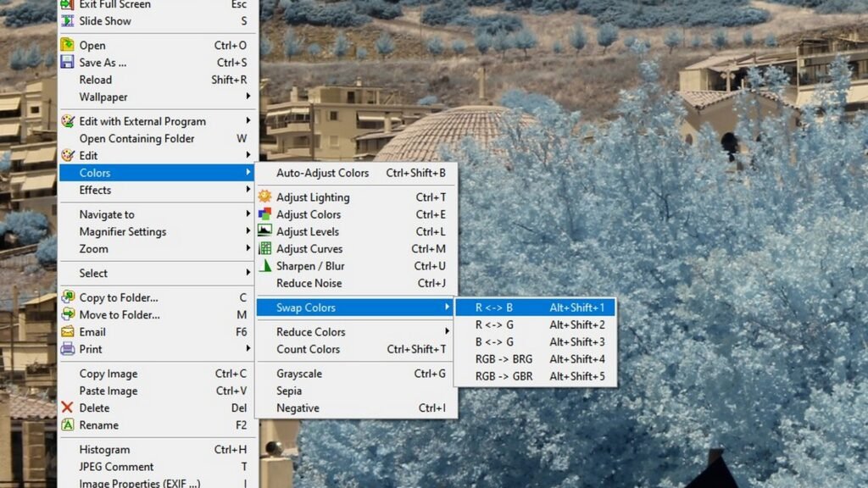The width and height of the screenshot is (868, 488).
Task: Click the Edit palette icon
Action: click(68, 155)
